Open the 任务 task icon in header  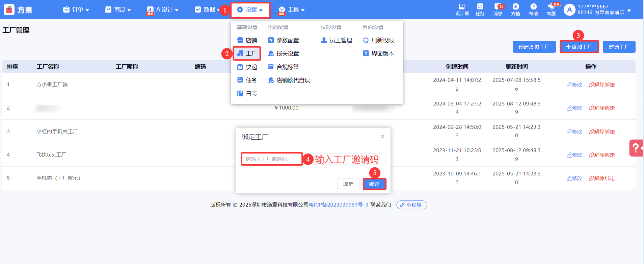point(480,9)
